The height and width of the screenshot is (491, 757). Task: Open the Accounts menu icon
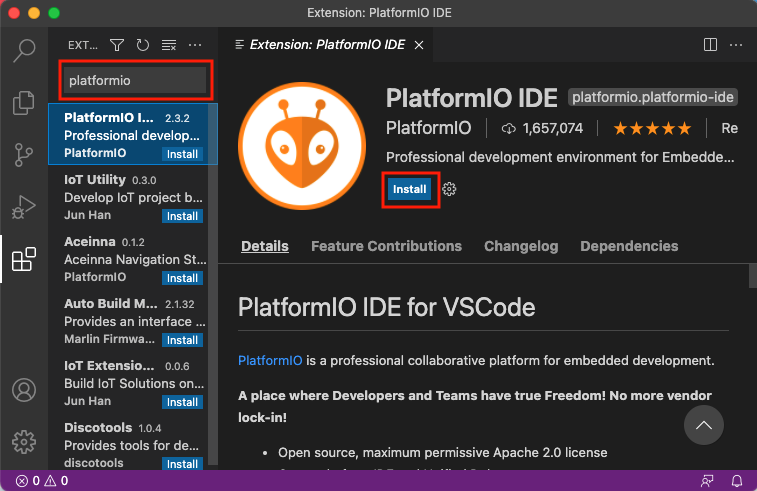pos(24,389)
